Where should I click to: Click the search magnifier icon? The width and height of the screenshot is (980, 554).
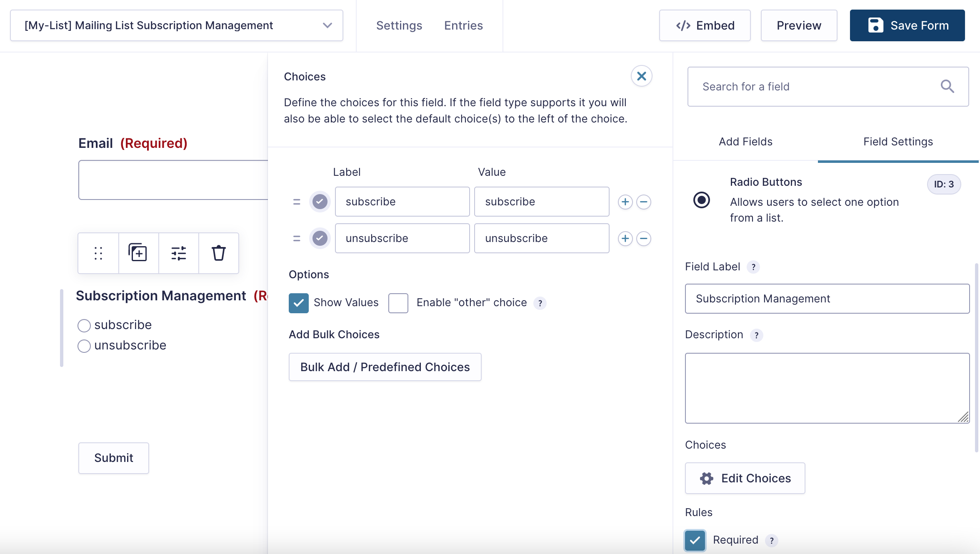pyautogui.click(x=947, y=87)
